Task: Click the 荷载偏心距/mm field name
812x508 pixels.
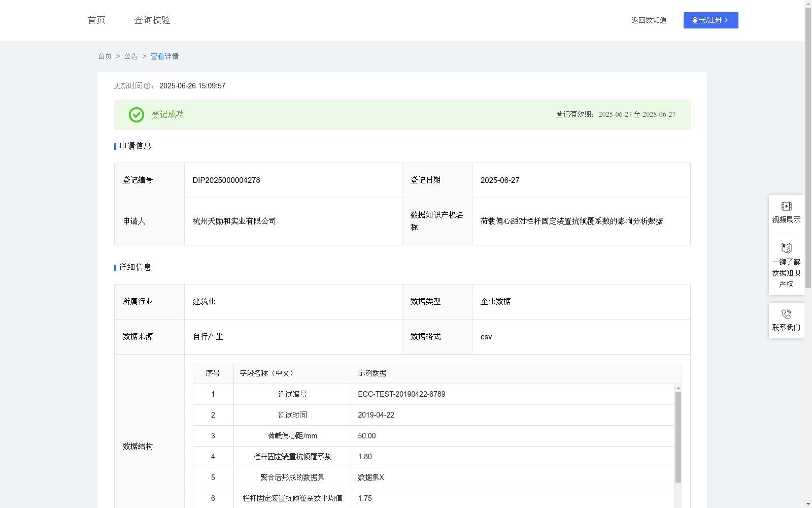Action: point(292,436)
